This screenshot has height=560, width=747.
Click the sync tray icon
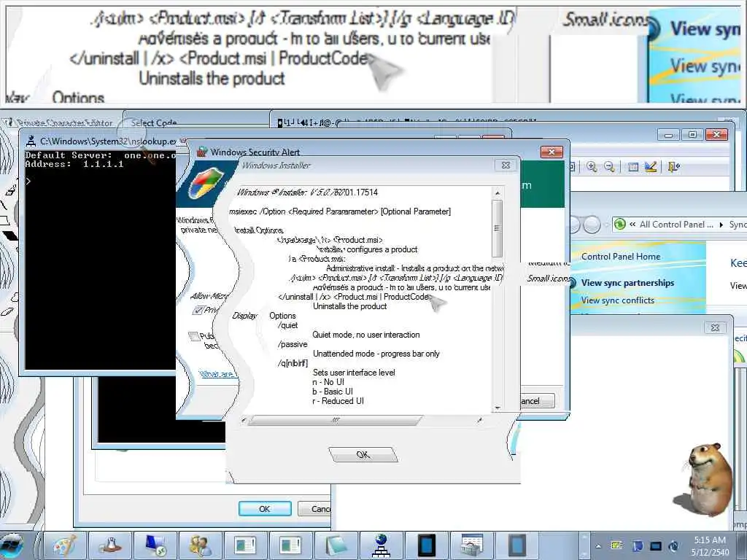pyautogui.click(x=674, y=545)
